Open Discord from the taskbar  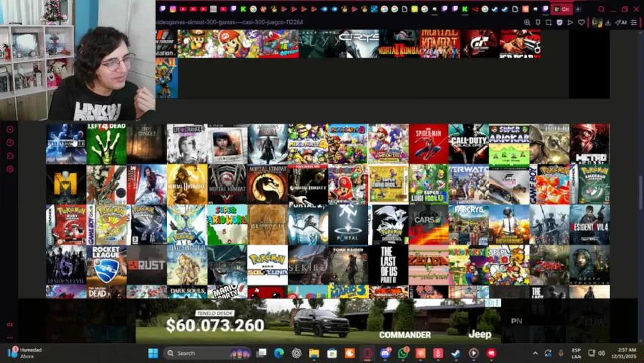[x=385, y=353]
